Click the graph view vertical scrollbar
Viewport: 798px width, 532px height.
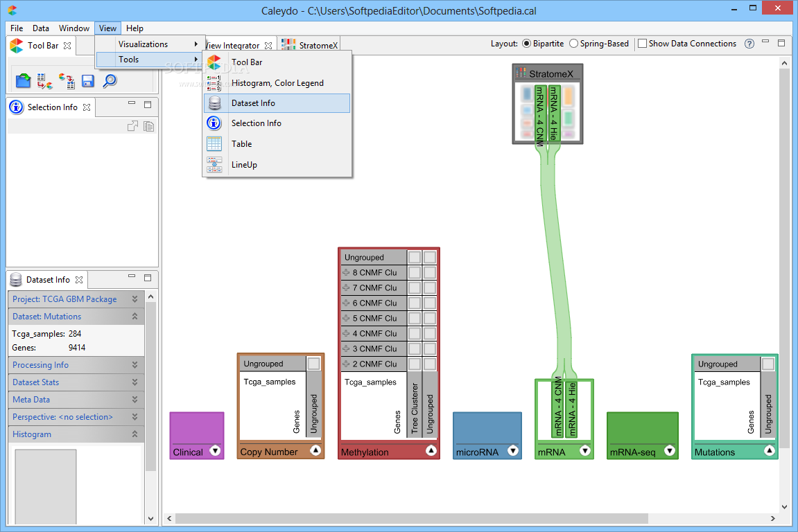(784, 258)
